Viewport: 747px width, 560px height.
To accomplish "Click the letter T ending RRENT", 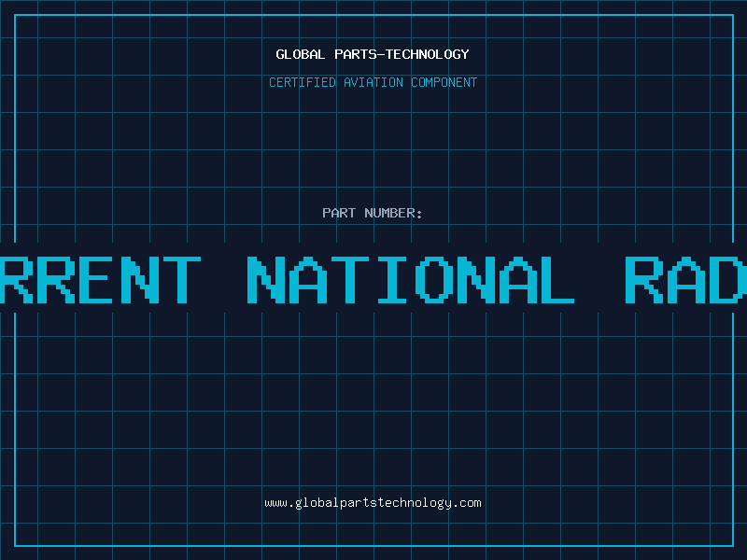I will (176, 280).
